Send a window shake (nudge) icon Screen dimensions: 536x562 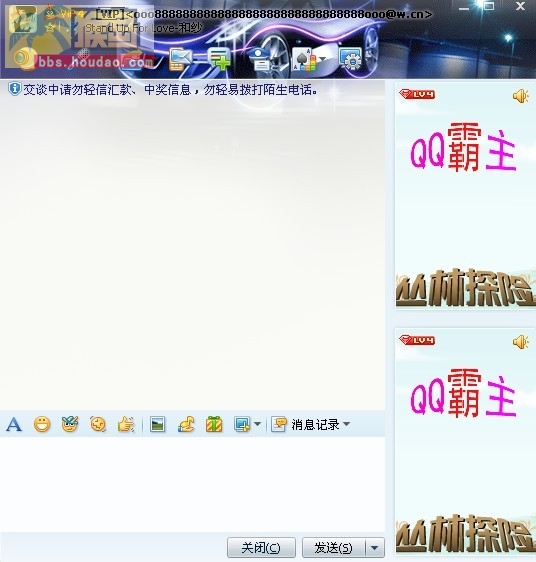point(98,424)
